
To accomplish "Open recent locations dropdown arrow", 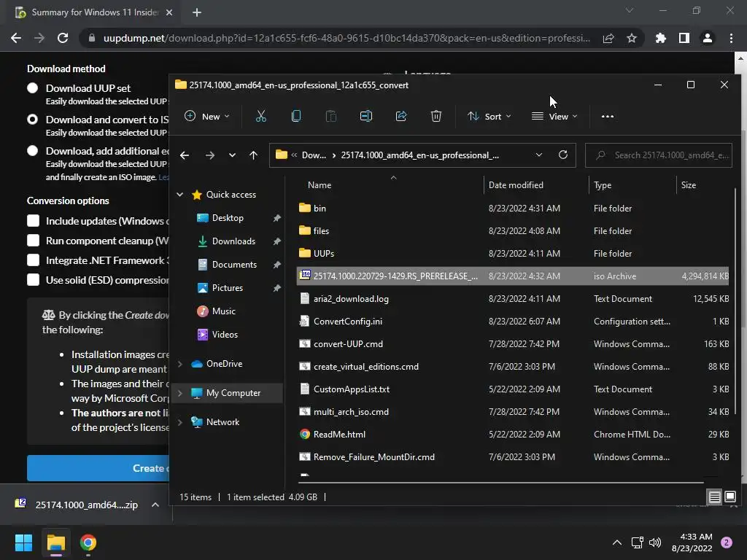I will coord(232,155).
